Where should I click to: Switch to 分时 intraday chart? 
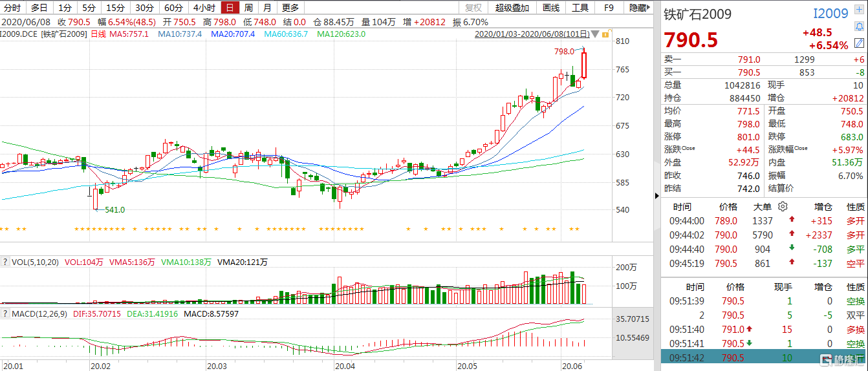pos(12,8)
